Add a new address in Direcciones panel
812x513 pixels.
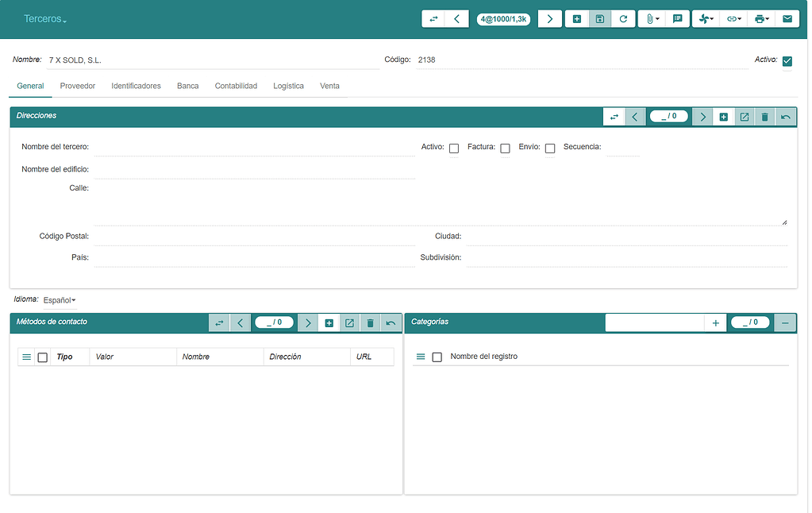pyautogui.click(x=723, y=116)
